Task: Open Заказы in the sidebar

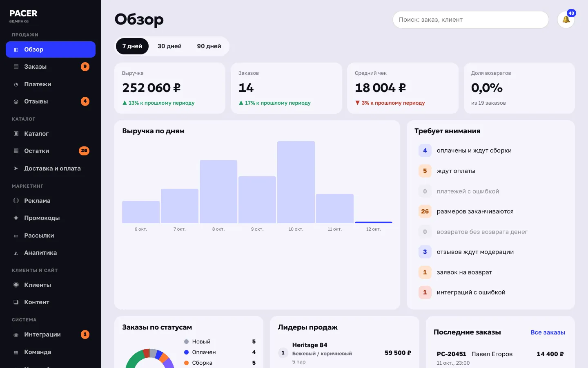Action: 51,67
